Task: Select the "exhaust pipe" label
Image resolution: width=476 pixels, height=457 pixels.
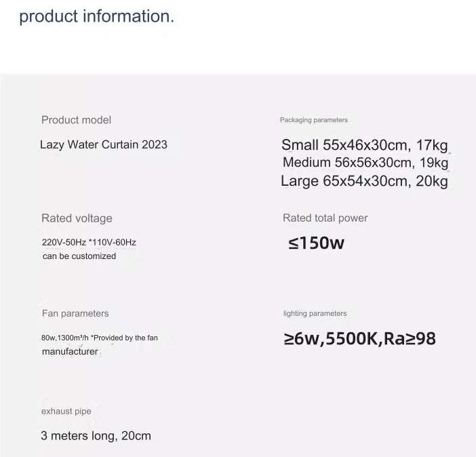Action: point(66,412)
